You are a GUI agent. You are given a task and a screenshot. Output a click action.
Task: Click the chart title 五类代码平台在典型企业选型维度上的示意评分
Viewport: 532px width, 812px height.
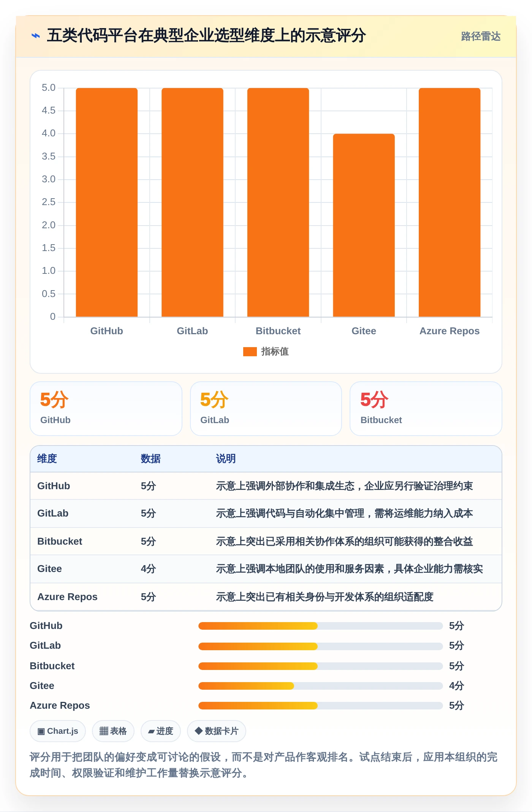[206, 36]
